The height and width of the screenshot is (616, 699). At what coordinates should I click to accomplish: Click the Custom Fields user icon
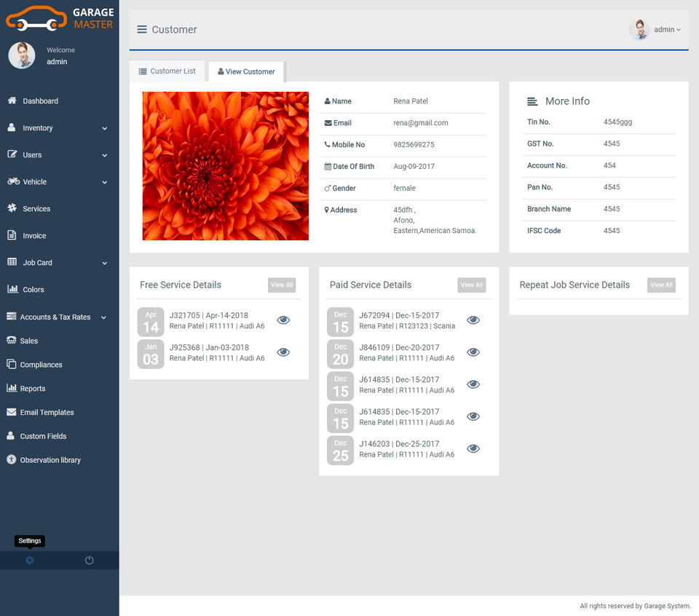coord(11,435)
